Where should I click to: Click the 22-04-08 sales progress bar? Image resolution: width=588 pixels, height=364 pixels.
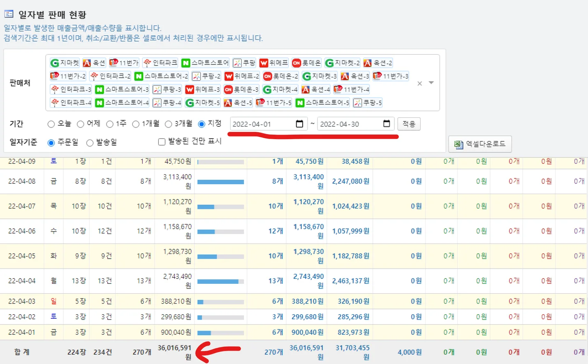(220, 182)
